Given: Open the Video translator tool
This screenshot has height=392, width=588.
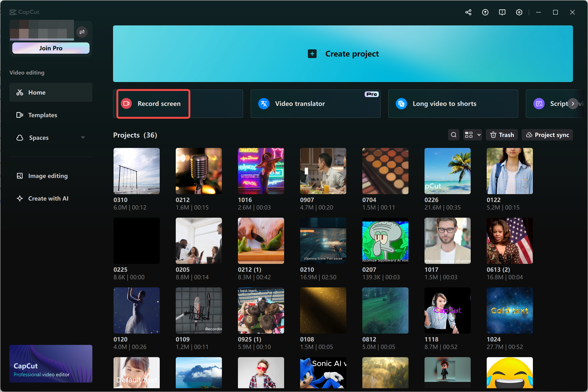Looking at the screenshot, I should (x=264, y=103).
